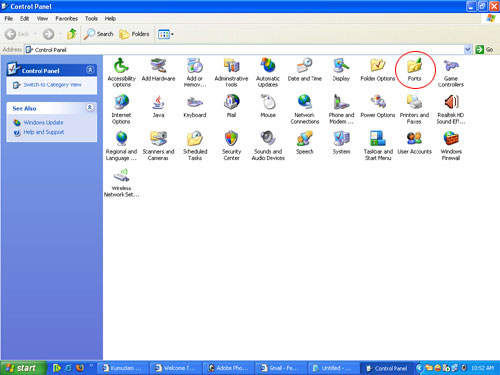Open the View menu
Screen dimensions: 500x375
pos(42,19)
